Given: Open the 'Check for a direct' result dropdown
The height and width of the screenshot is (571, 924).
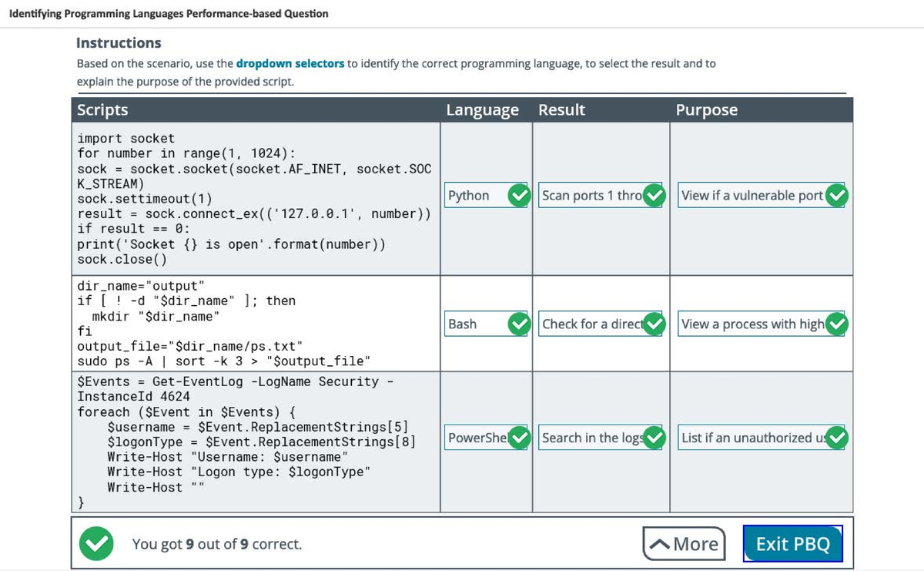Looking at the screenshot, I should (593, 324).
